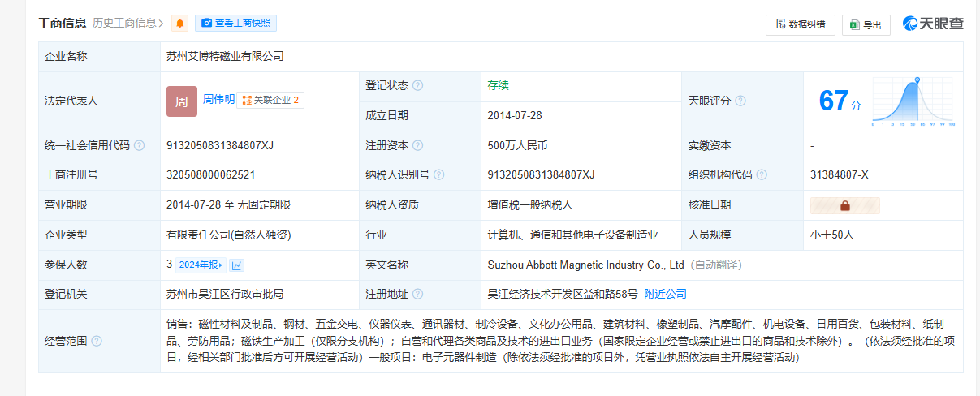Click help icon beside 天眼评分
The width and height of the screenshot is (980, 396).
click(x=740, y=101)
